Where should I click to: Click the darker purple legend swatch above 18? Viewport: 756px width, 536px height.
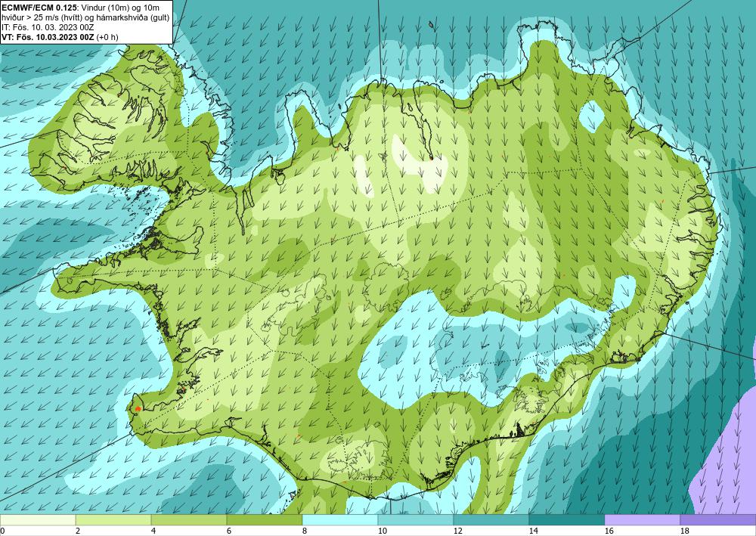tap(718, 519)
